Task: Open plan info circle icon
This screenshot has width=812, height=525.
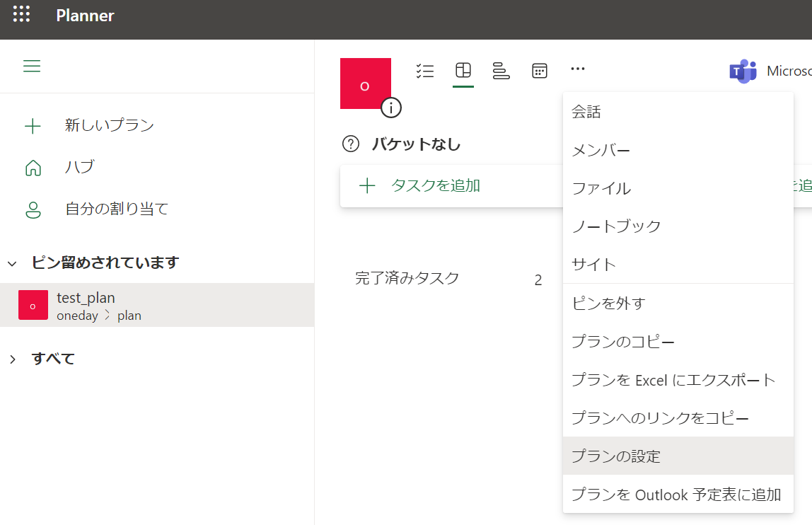Action: pos(391,108)
